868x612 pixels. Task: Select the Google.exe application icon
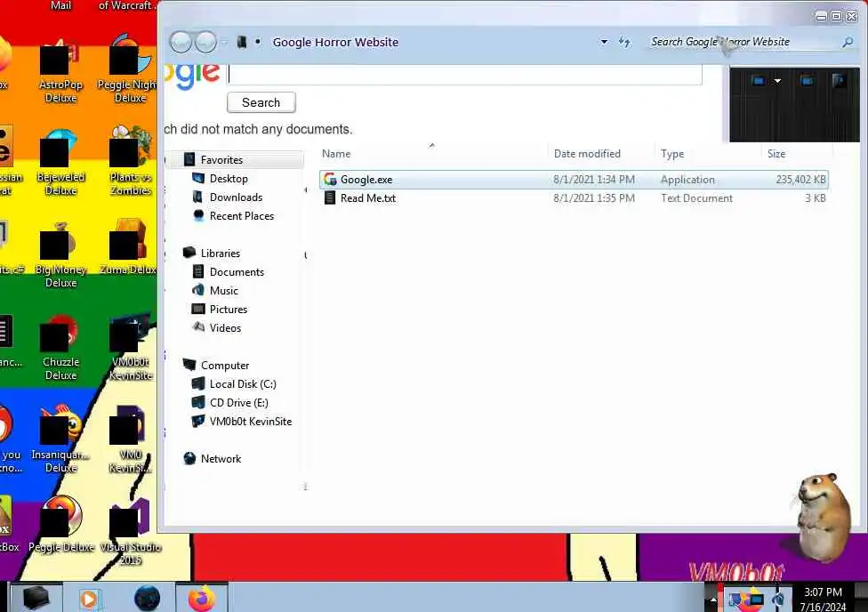click(330, 179)
